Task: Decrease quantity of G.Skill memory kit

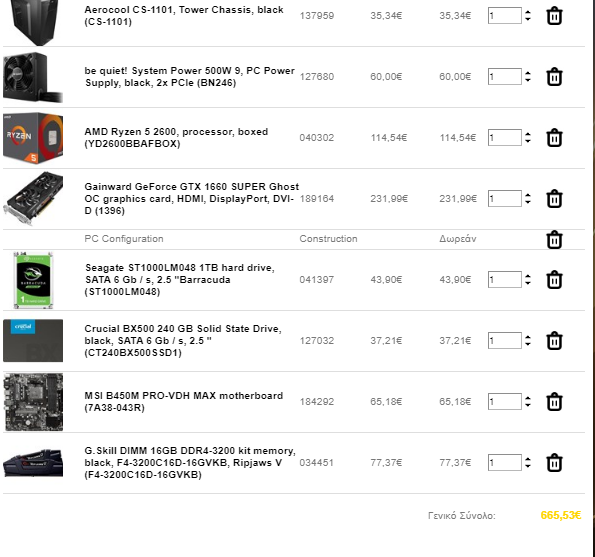Action: 528,466
